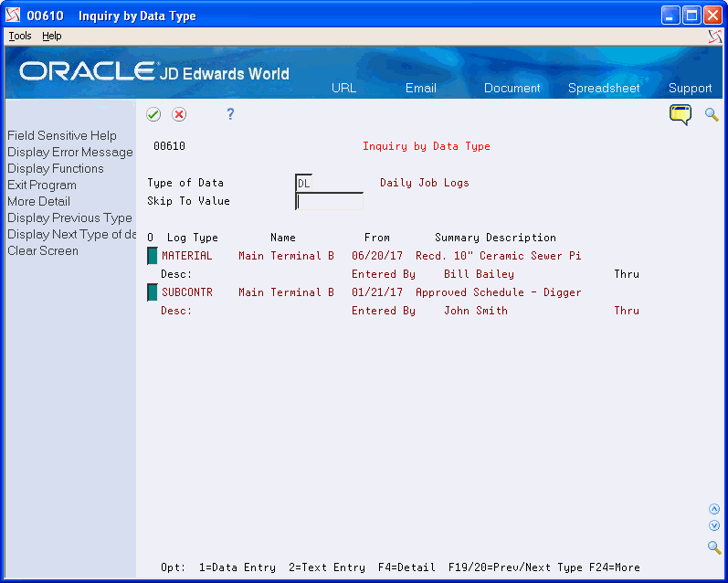Click the MATERIAL log type text

click(x=186, y=256)
